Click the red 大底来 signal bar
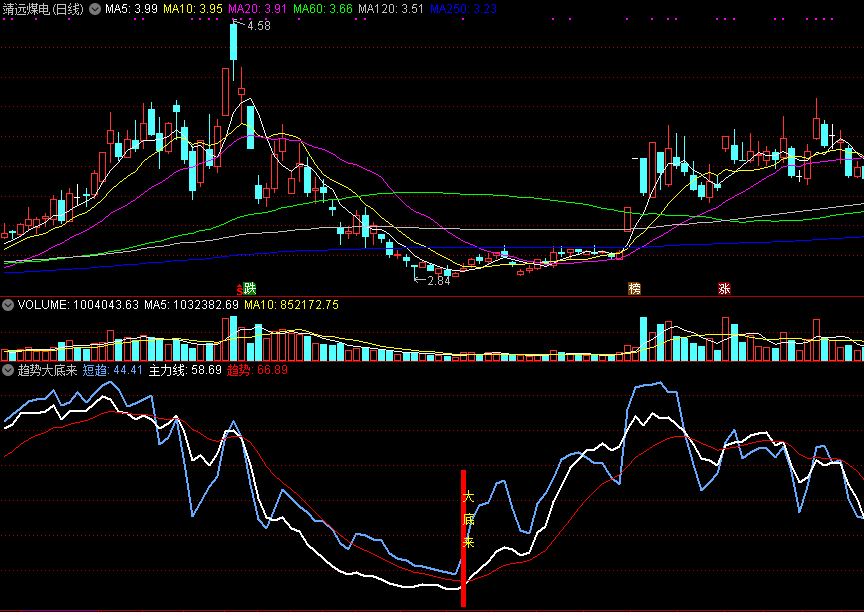The image size is (864, 612). coord(463,538)
